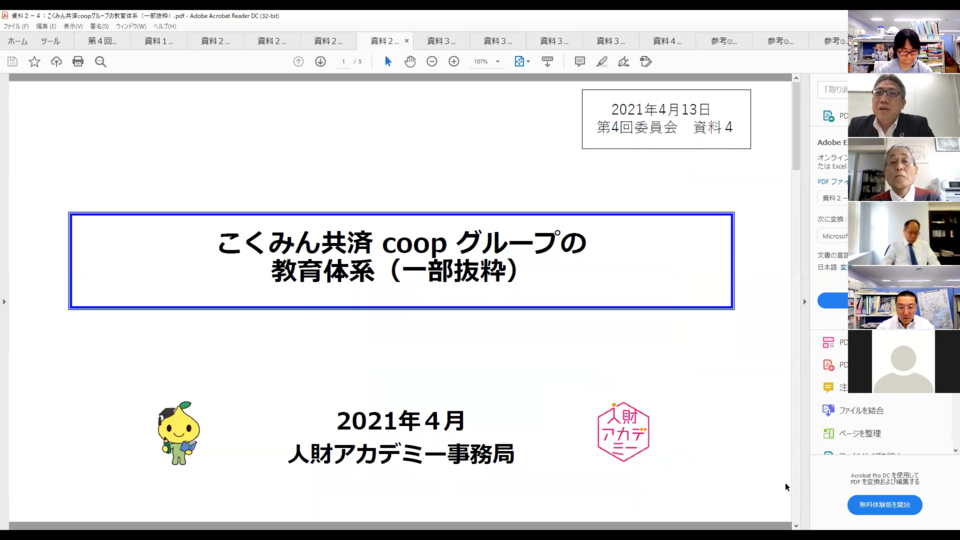Click the side panel search field
Viewport: 960px width, 540px height.
pyautogui.click(x=833, y=89)
